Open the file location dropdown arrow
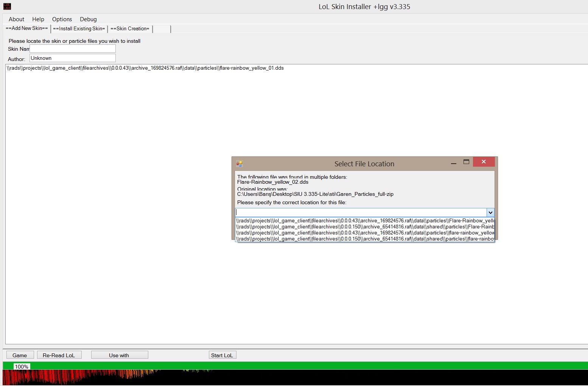Screen dimensions: 588x386 click(x=490, y=213)
